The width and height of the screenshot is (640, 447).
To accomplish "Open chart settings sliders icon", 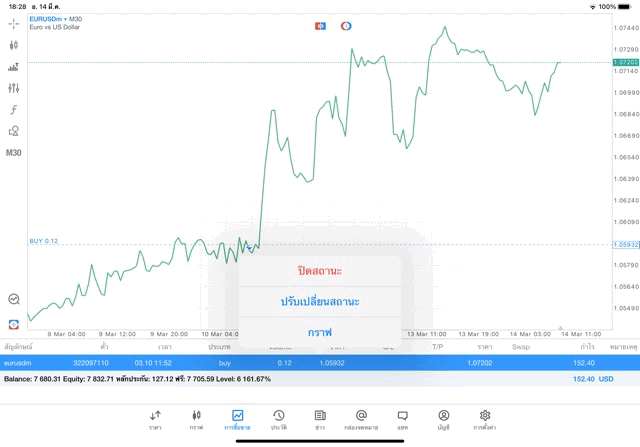I will [x=13, y=88].
